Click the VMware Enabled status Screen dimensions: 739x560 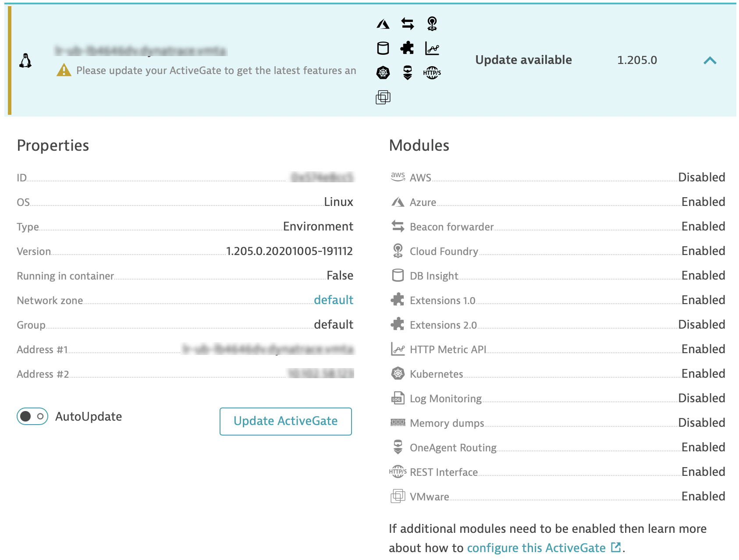[x=703, y=496]
